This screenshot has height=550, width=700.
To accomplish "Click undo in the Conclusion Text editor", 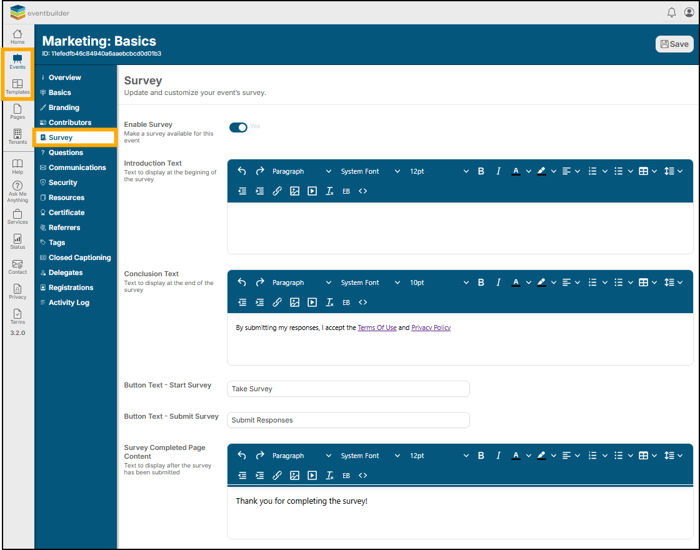I will [242, 282].
